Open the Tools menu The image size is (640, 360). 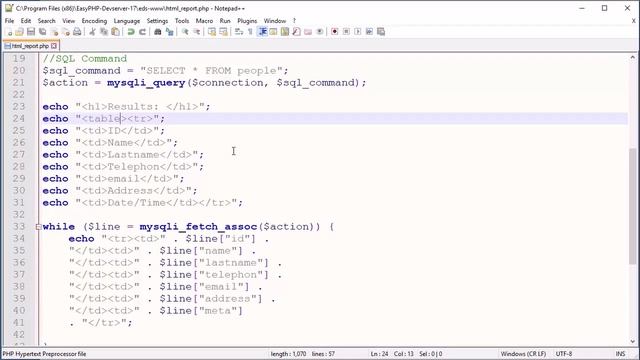[182, 21]
